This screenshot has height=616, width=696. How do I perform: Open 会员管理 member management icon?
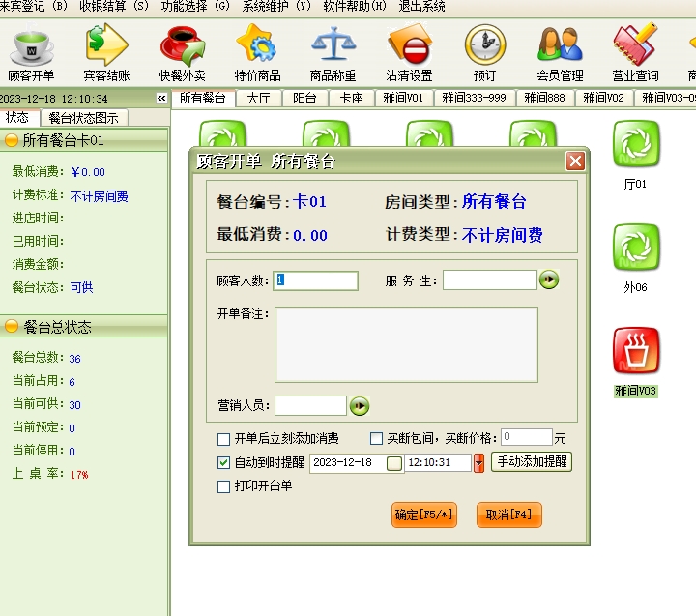pos(560,49)
